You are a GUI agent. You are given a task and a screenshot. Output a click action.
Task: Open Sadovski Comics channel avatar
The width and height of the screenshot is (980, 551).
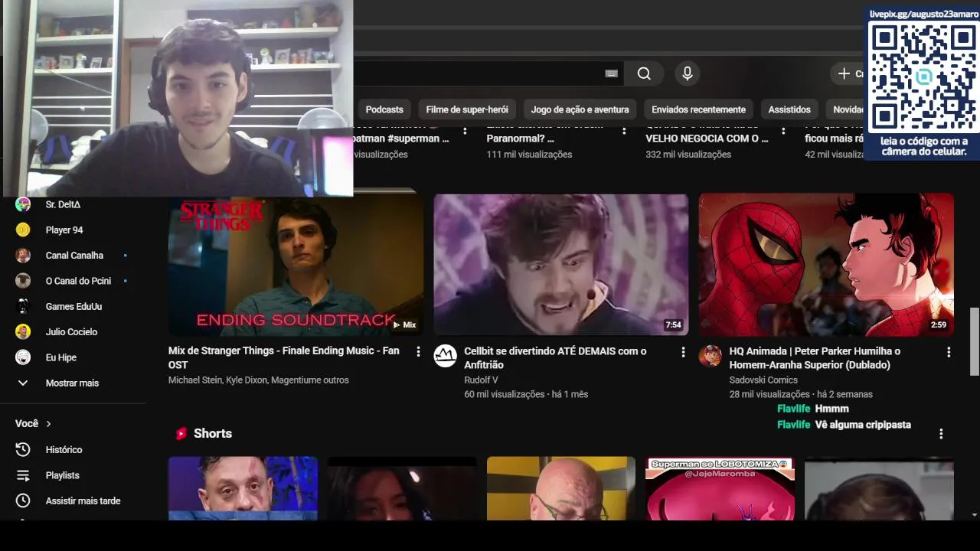point(710,356)
